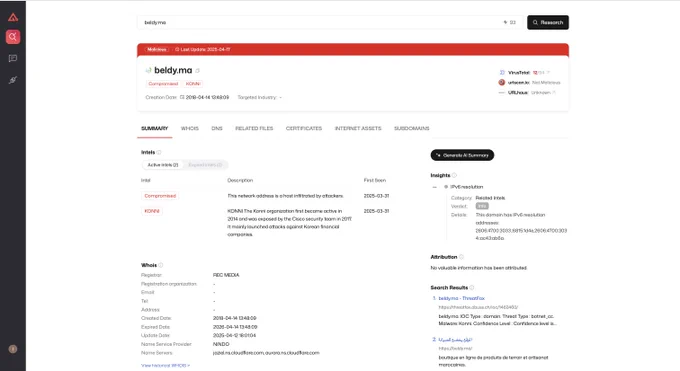Click the info icon beside Search Results
The image size is (680, 371).
(x=472, y=288)
